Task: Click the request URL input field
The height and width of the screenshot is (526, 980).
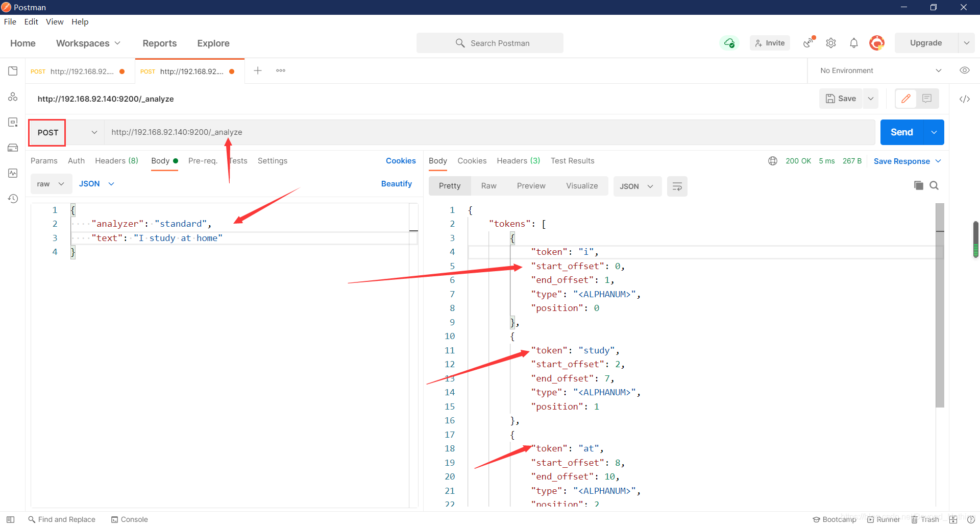Action: pyautogui.click(x=490, y=132)
